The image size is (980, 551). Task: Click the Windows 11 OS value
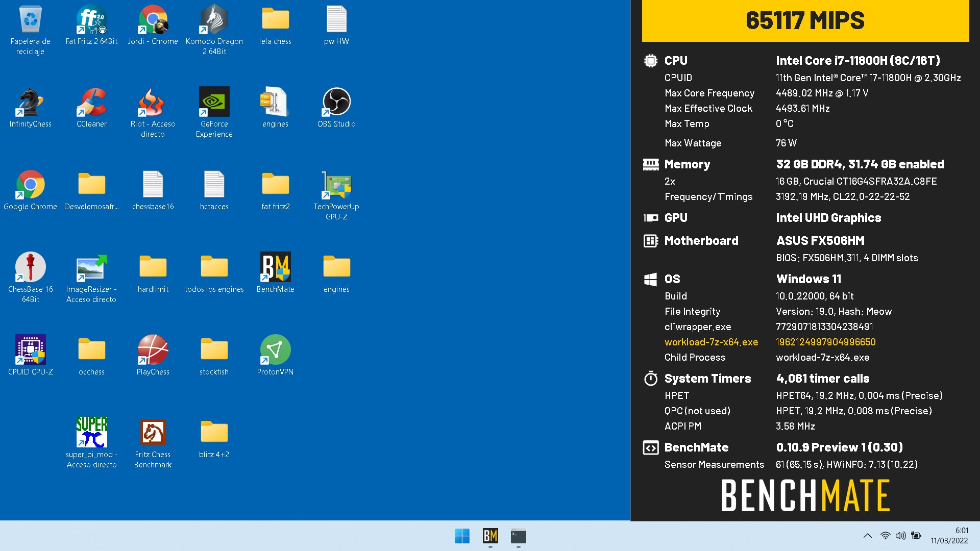(808, 279)
